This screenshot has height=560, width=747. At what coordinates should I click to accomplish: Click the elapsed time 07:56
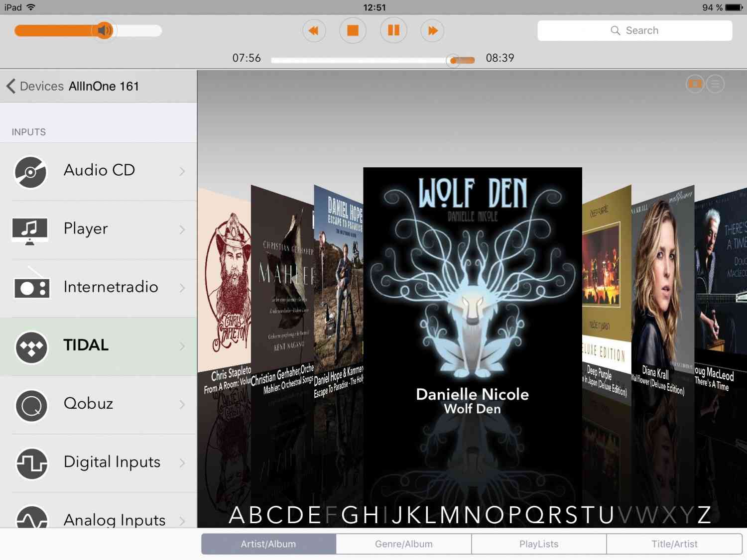tap(247, 58)
